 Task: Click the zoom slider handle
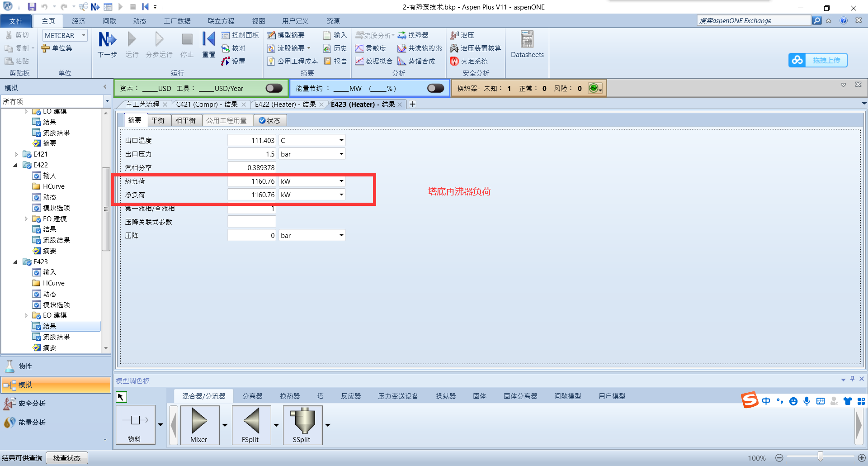[821, 457]
